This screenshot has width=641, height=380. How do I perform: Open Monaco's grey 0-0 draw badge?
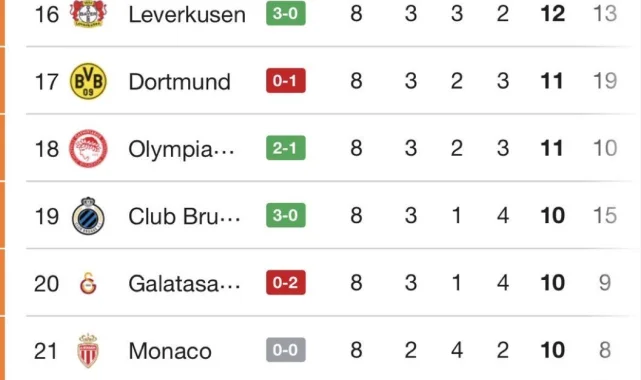286,350
